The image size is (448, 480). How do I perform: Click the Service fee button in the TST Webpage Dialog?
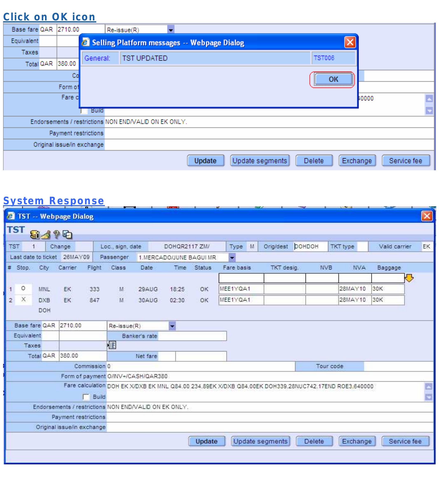[405, 441]
